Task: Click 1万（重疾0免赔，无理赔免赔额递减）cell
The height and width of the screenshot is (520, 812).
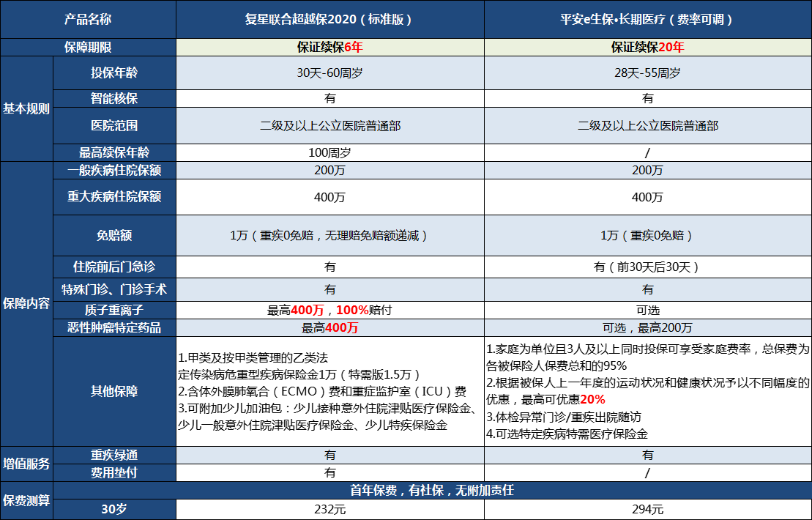Action: click(x=330, y=235)
